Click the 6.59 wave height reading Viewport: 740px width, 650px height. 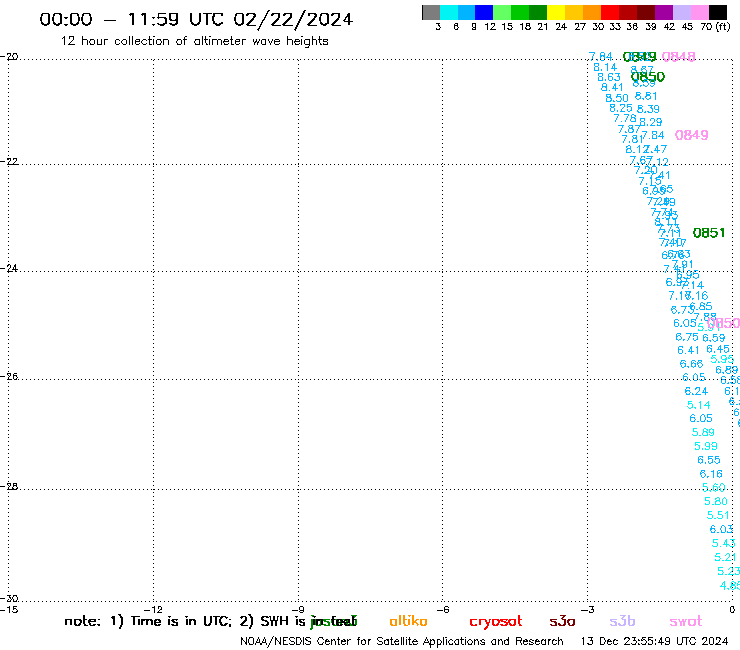click(714, 338)
